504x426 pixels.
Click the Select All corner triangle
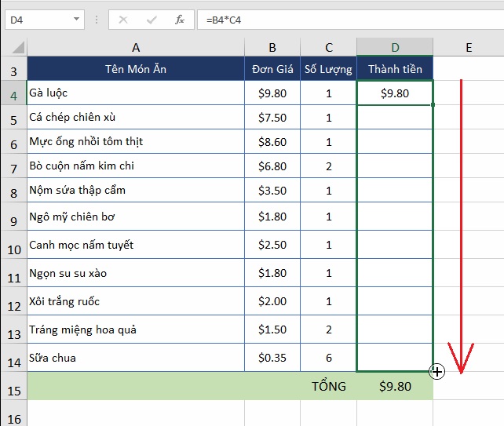click(x=18, y=48)
